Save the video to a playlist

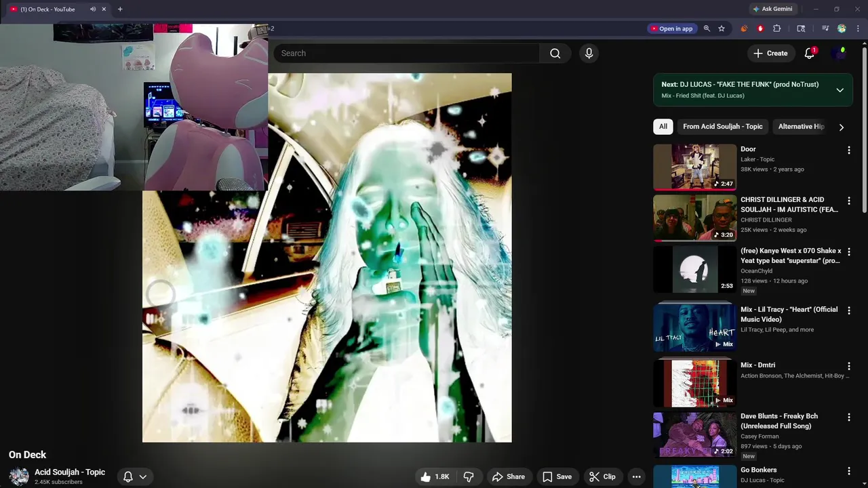coord(557,477)
